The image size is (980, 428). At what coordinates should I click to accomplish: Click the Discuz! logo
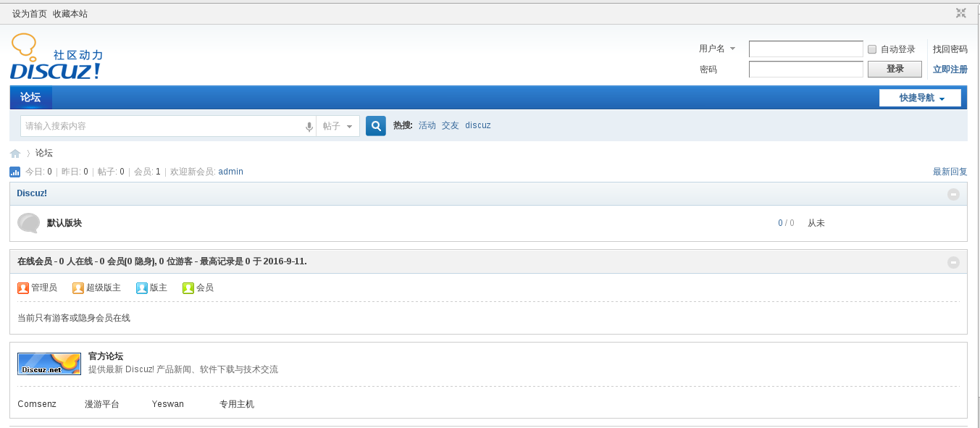pos(56,56)
